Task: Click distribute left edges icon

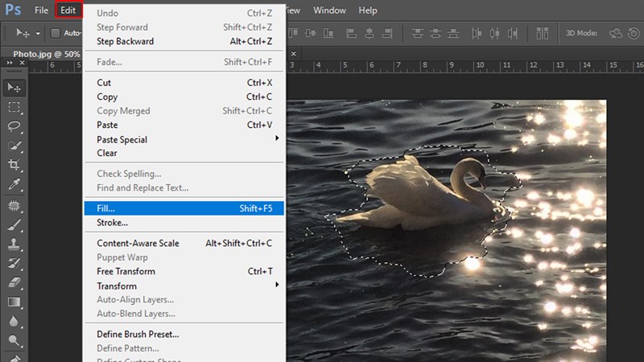Action: (x=477, y=33)
